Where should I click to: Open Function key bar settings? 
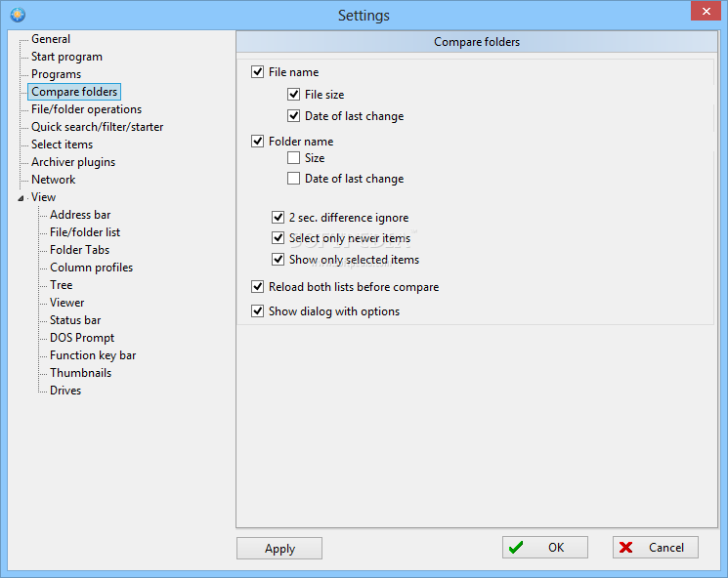[x=93, y=355]
